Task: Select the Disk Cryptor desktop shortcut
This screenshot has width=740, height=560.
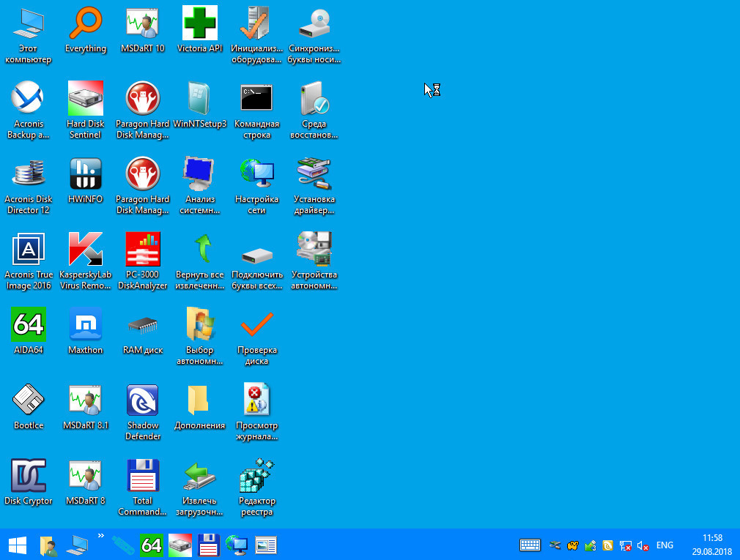Action: pos(29,477)
